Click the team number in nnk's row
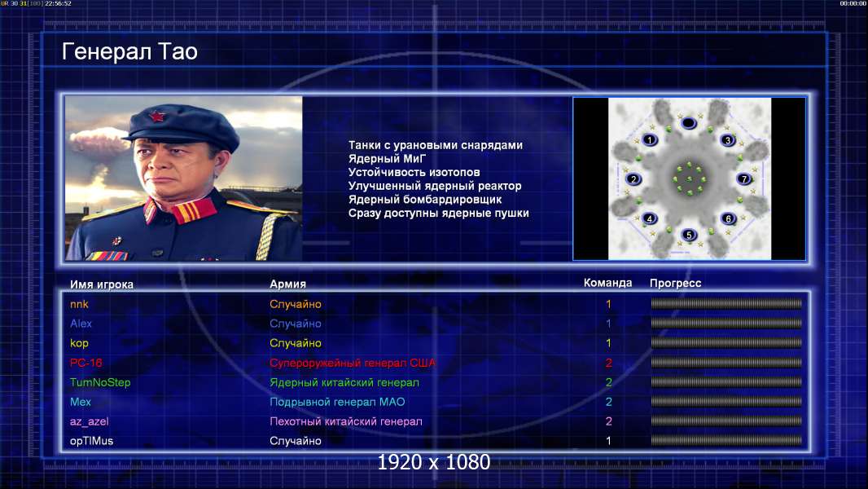Screen dimensions: 868x489 point(608,304)
